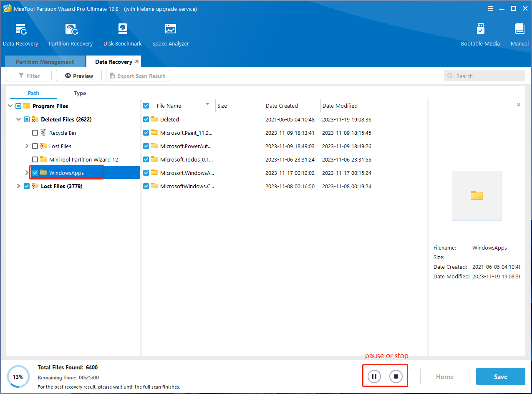Open the application hamburger menu

point(490,8)
